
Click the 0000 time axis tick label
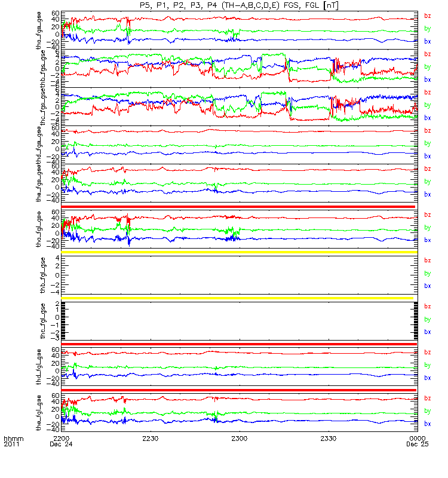pyautogui.click(x=418, y=439)
